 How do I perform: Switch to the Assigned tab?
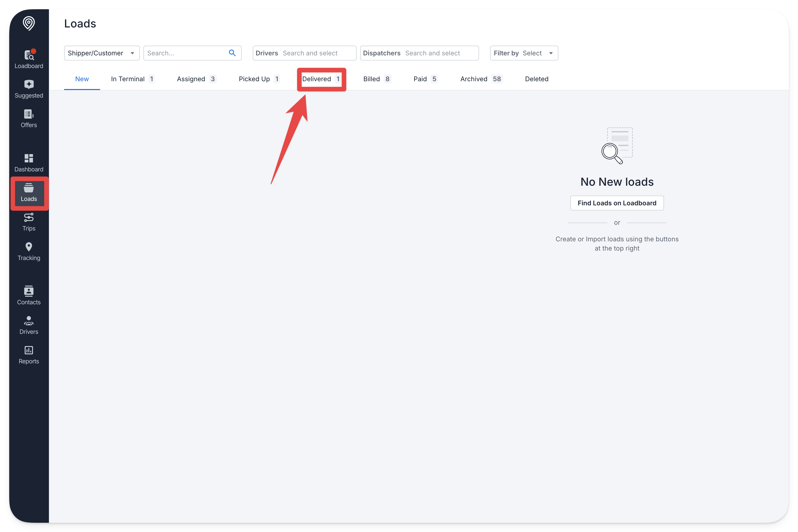(196, 79)
